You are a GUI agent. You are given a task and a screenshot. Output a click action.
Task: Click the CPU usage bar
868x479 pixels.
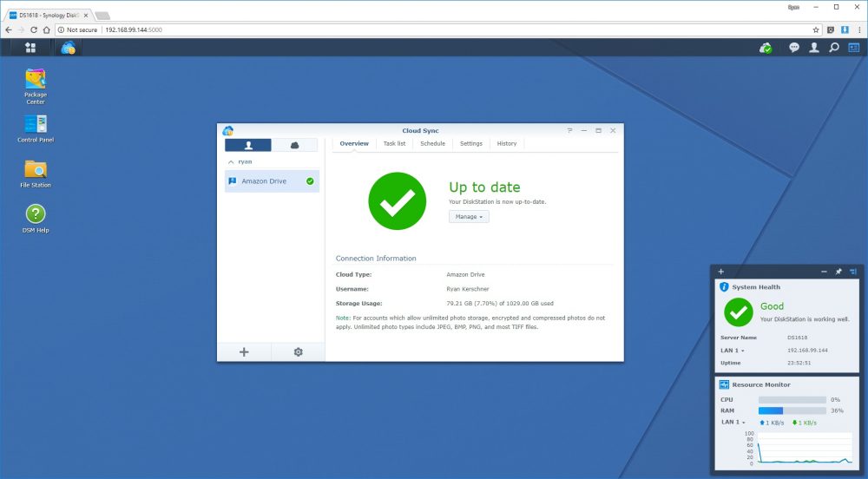792,400
